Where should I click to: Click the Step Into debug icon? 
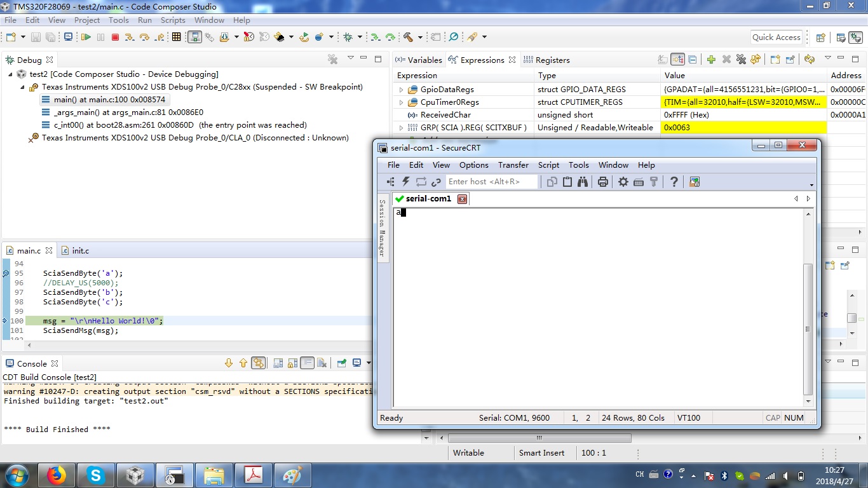[130, 37]
